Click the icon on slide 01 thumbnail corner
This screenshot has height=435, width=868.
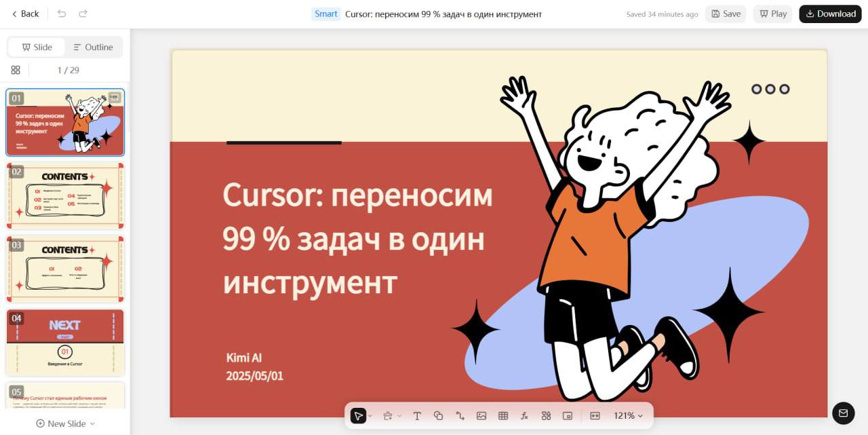coord(115,98)
